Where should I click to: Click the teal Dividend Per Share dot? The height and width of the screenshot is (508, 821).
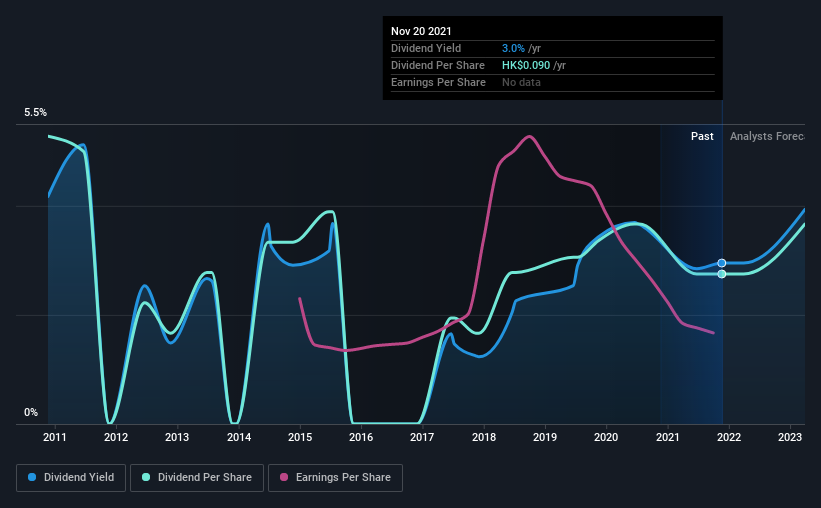click(146, 477)
